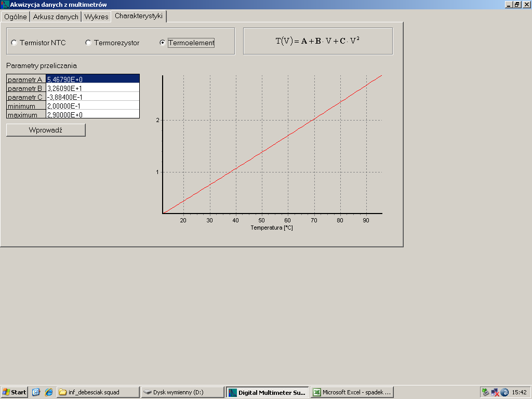Open Dysk wymienny (D:) taskbar window
532x399 pixels.
(x=182, y=392)
